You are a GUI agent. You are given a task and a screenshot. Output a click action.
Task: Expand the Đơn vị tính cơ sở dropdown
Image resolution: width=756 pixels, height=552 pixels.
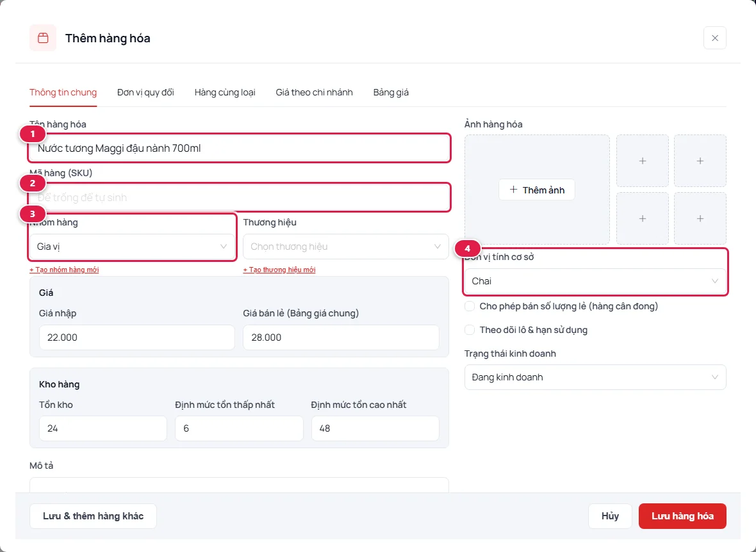click(x=595, y=281)
